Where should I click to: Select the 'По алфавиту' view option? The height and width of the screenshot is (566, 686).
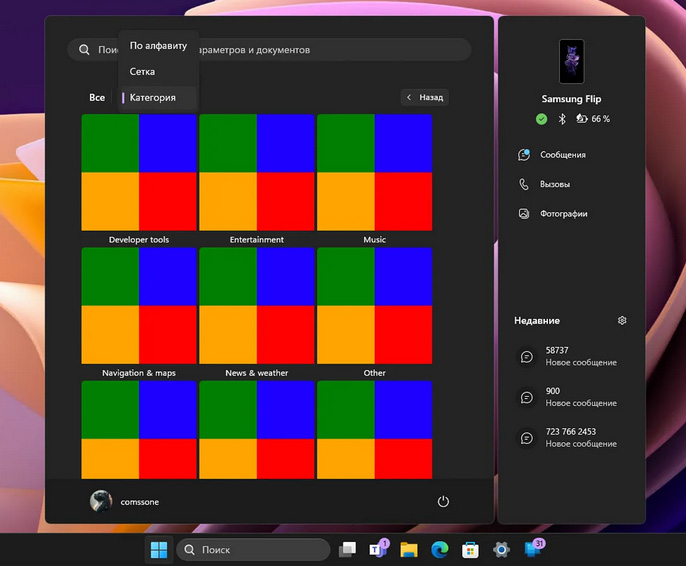click(x=158, y=46)
